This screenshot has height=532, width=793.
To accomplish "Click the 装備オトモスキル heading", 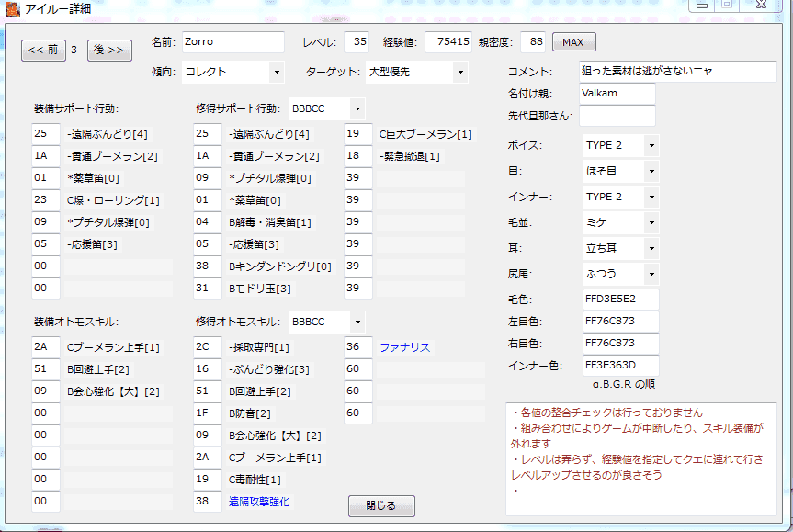I will coord(76,323).
